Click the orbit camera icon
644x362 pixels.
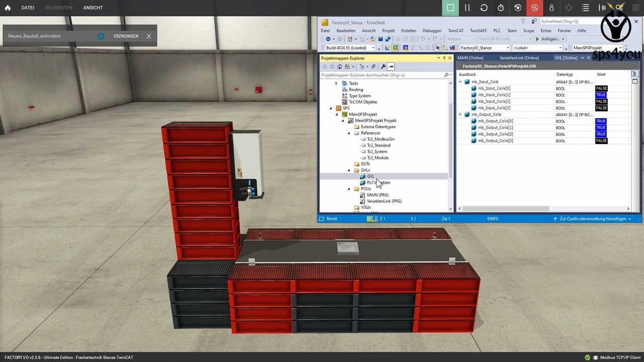click(518, 8)
